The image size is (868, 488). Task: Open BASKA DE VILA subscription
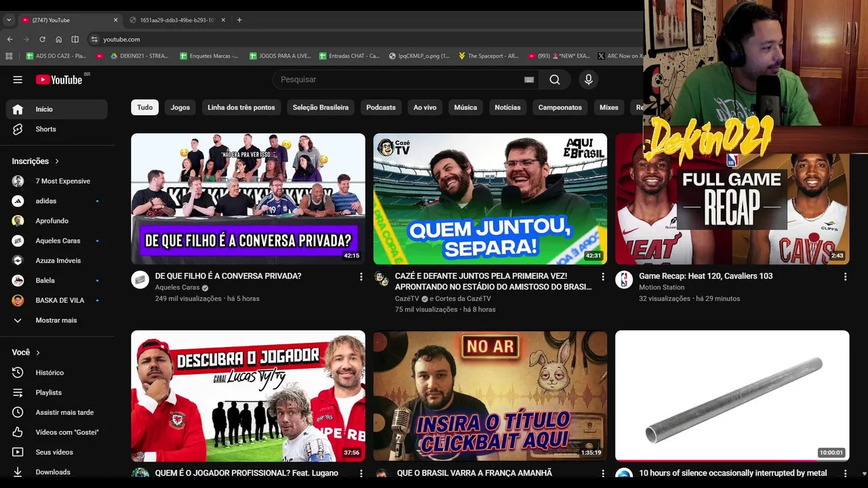coord(57,300)
